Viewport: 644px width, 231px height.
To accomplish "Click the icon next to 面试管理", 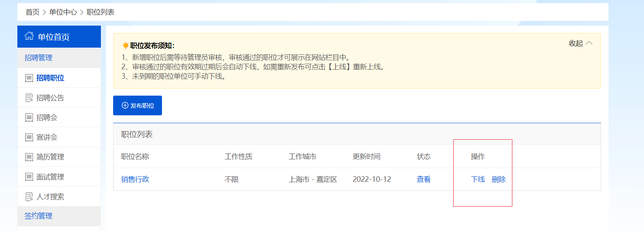I will (29, 177).
